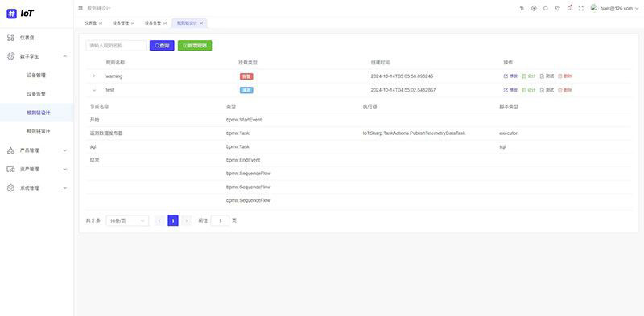Click the sql node name cell
Image resolution: width=644 pixels, height=316 pixels.
tap(93, 146)
